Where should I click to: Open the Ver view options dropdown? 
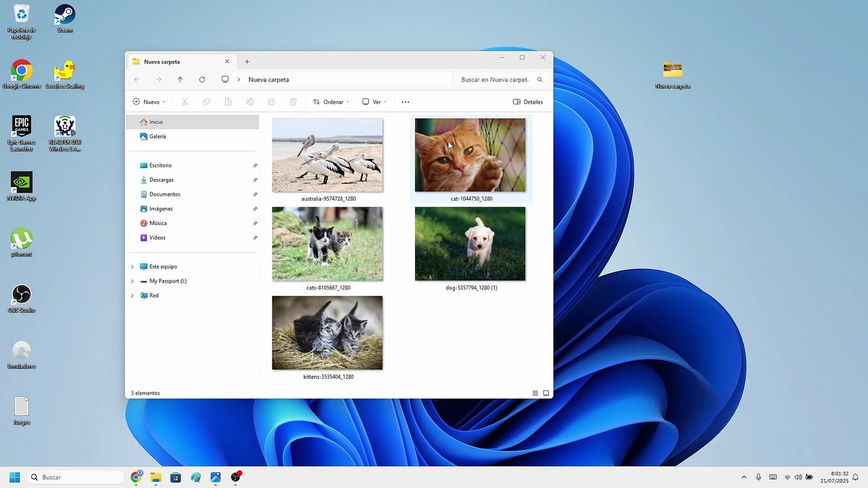[374, 102]
